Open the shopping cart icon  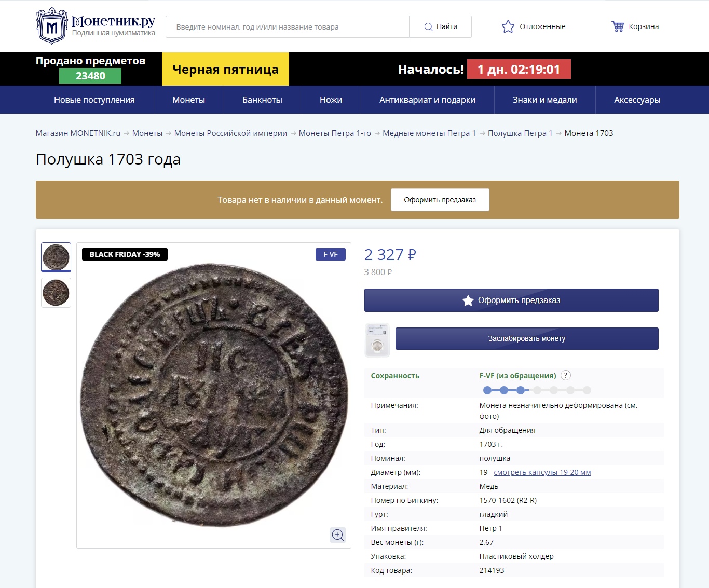click(618, 26)
